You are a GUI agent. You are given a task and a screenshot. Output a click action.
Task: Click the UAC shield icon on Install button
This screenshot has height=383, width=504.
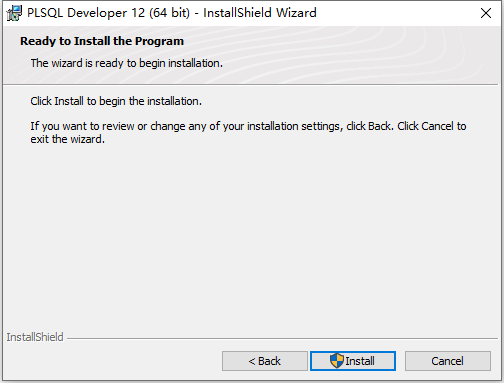(337, 361)
